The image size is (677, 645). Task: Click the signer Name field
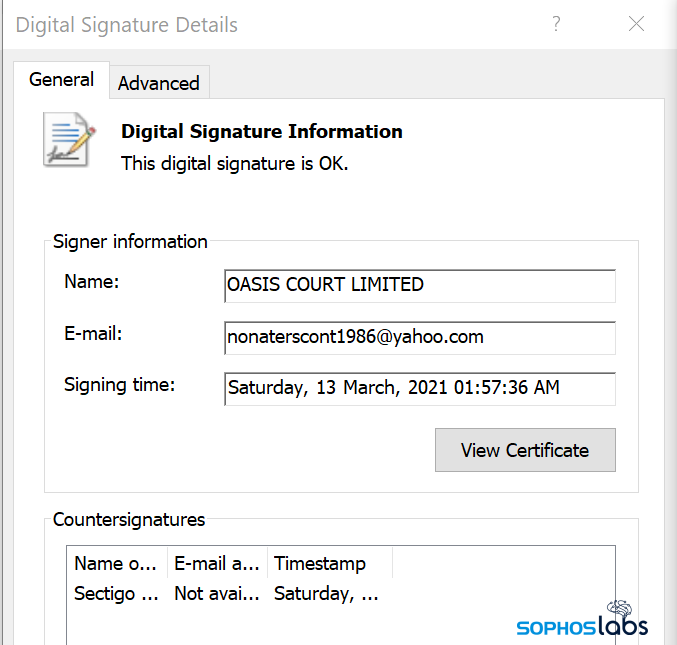coord(420,285)
